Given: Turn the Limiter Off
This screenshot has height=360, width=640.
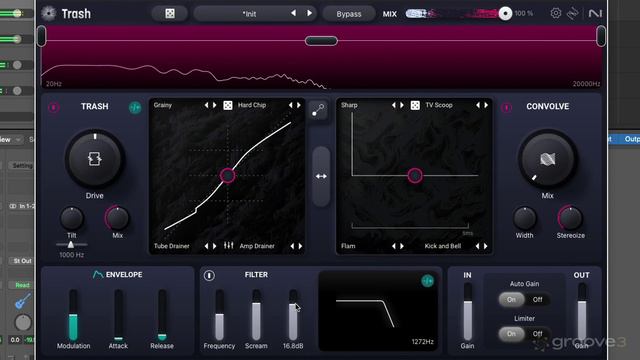Looking at the screenshot, I should 538,334.
